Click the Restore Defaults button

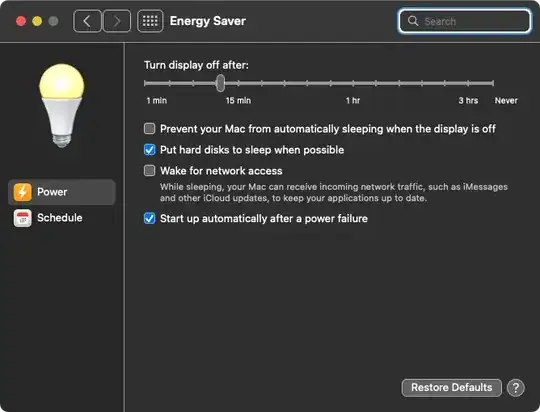tap(451, 388)
